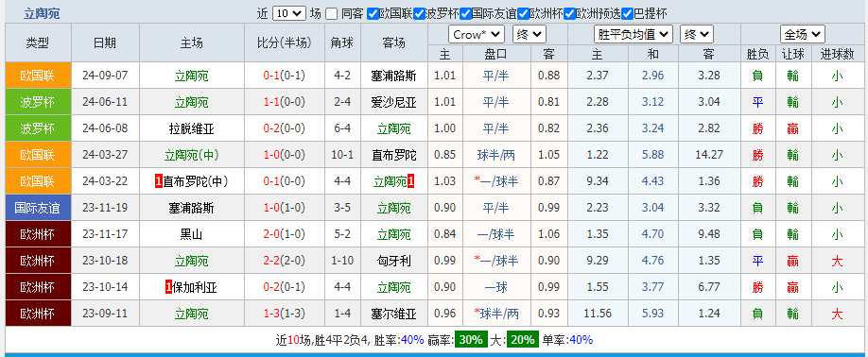The image size is (868, 357).
Task: Click the 赢 handicap result on 24-06-08
Action: [x=792, y=128]
